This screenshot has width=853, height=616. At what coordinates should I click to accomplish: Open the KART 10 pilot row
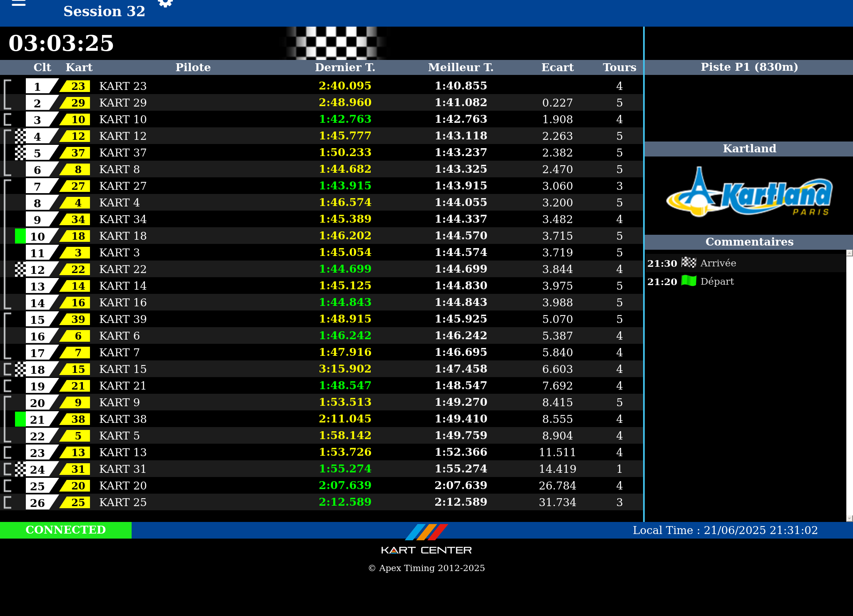[123, 119]
